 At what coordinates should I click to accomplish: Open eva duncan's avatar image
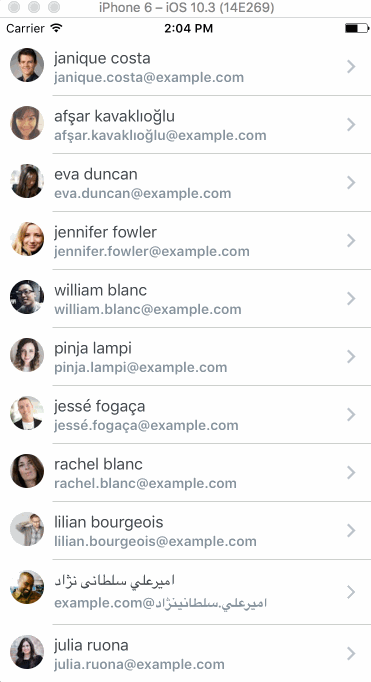pyautogui.click(x=27, y=181)
